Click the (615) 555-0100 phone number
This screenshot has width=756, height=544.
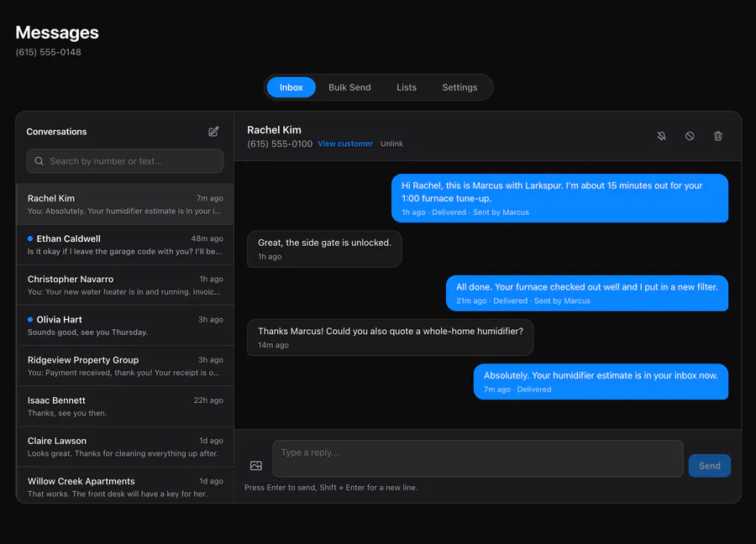280,144
